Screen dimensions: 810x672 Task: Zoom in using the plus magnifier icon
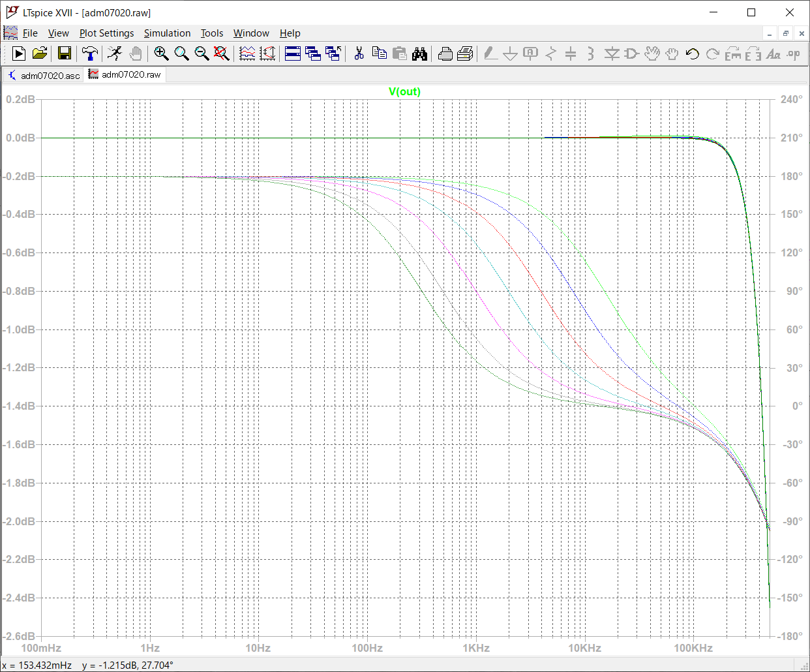[x=161, y=53]
